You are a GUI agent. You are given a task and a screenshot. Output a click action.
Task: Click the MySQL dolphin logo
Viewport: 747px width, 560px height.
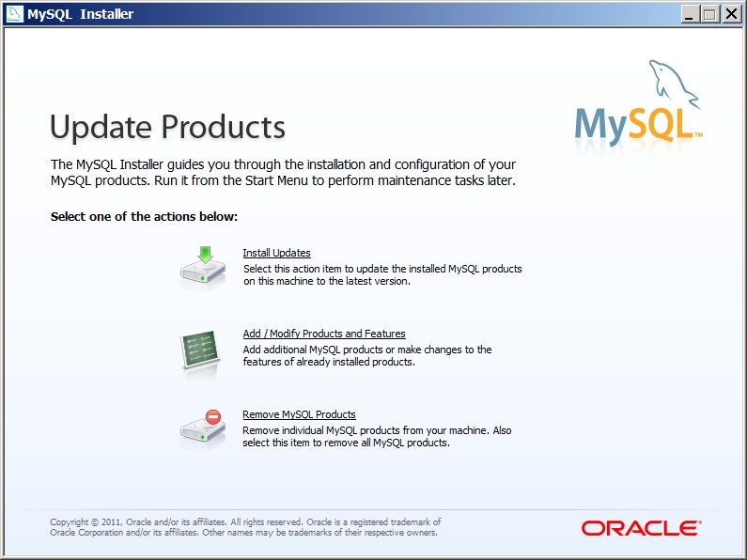point(638,105)
